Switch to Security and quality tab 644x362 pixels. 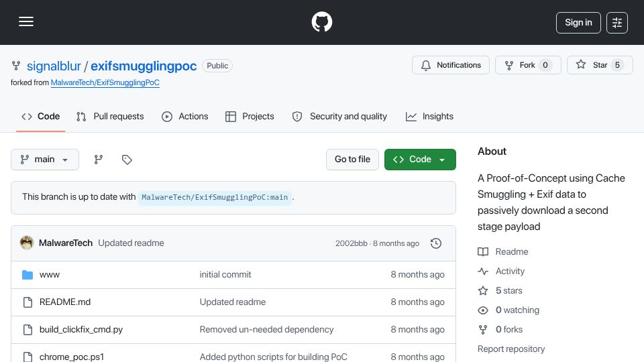pyautogui.click(x=339, y=117)
